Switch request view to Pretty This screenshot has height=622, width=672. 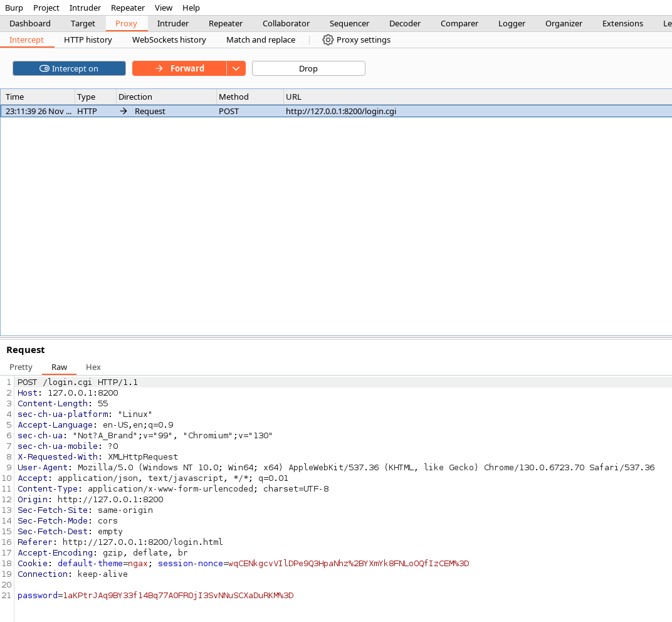point(21,367)
